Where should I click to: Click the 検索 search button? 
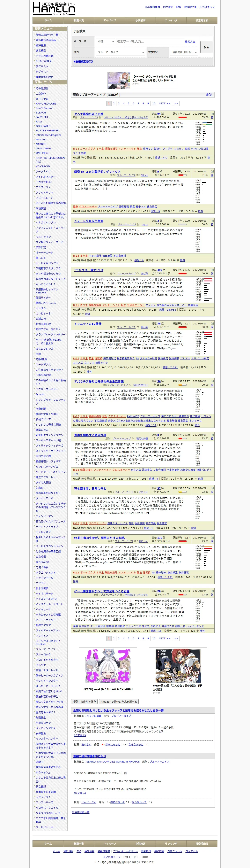pos(206,47)
